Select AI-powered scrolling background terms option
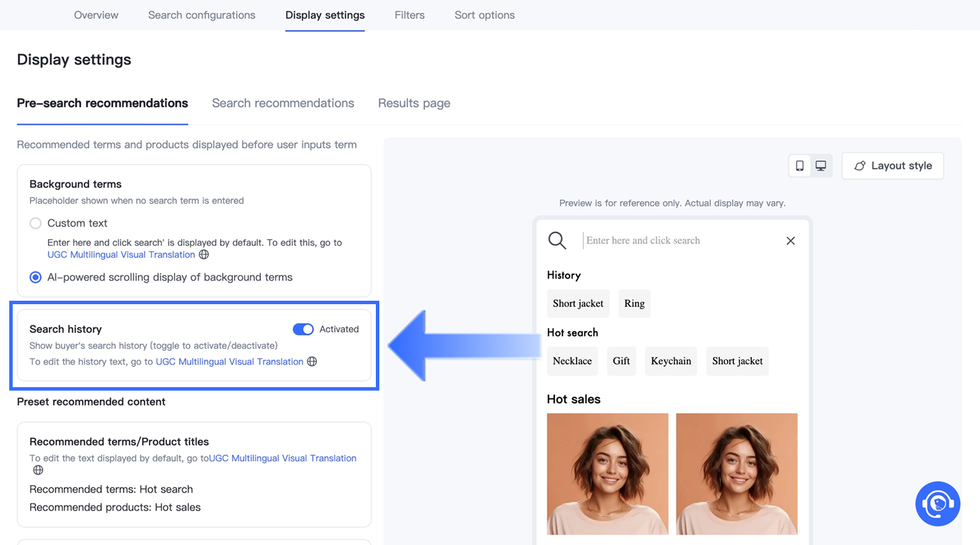 (x=36, y=277)
